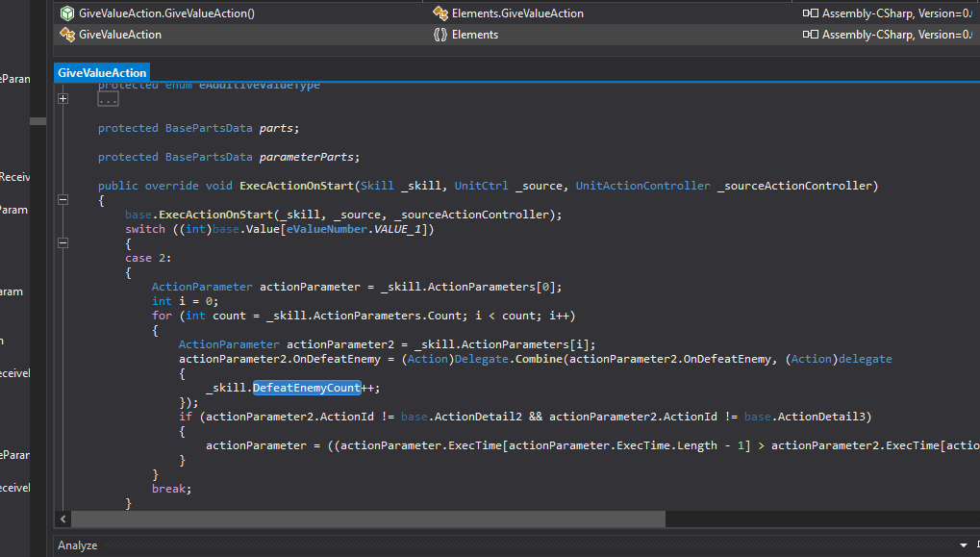Viewport: 980px width, 557px height.
Task: Click the collapsed '...' code block placeholder
Action: pyautogui.click(x=108, y=99)
